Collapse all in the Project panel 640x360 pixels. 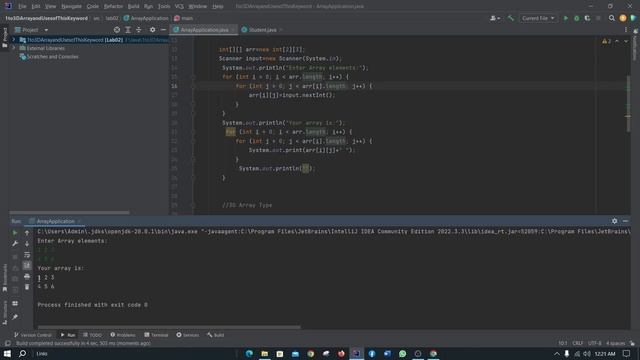(x=139, y=30)
